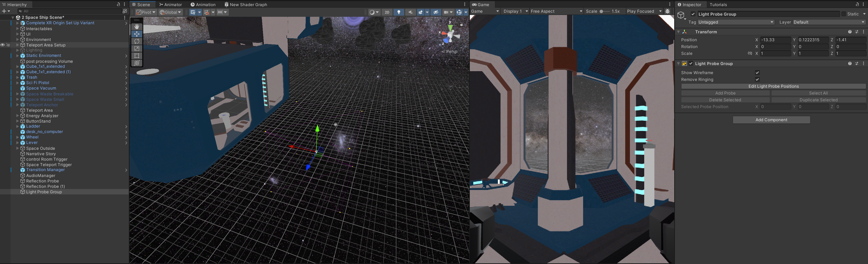Select the Rotate tool

137,41
